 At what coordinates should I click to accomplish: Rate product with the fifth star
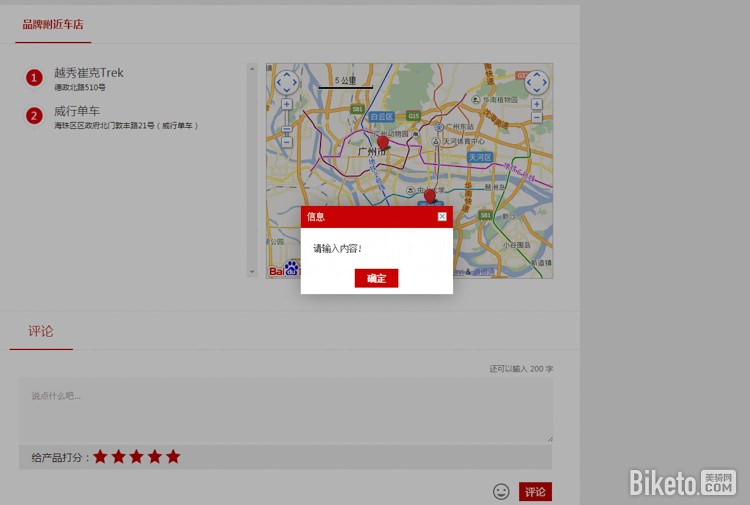click(x=173, y=457)
